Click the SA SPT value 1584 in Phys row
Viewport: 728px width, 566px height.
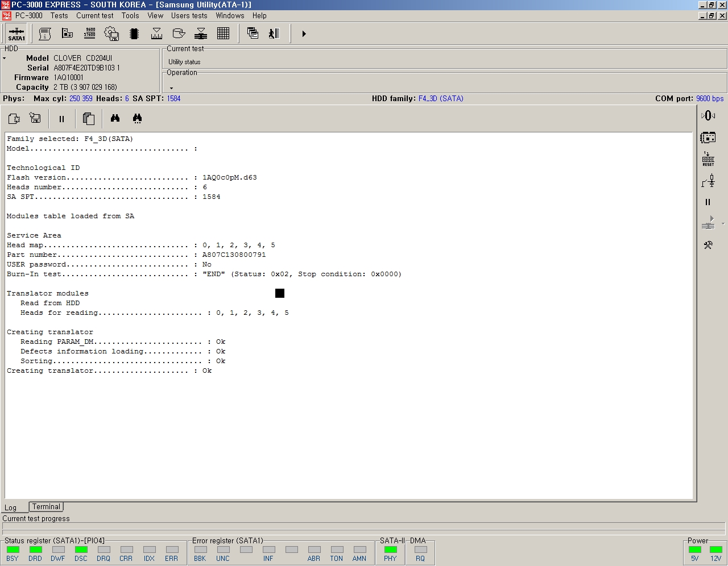coord(173,98)
